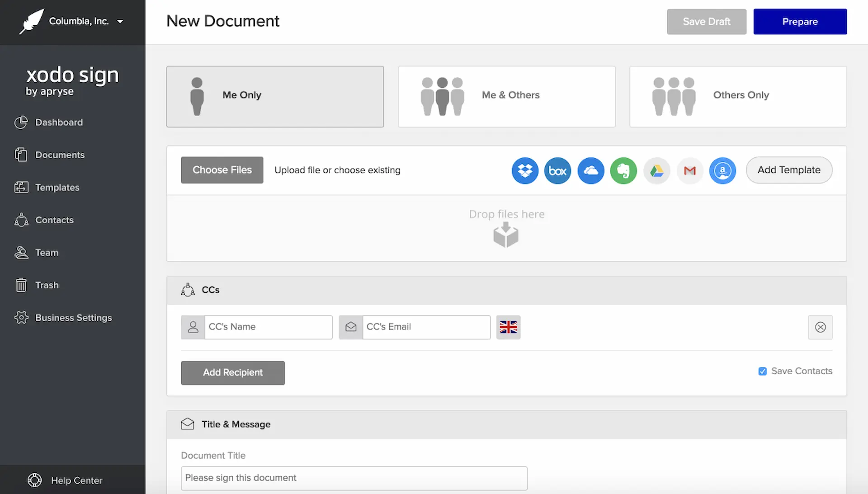Import an attachment from Gmail
Viewport: 868px width, 494px height.
click(x=689, y=171)
